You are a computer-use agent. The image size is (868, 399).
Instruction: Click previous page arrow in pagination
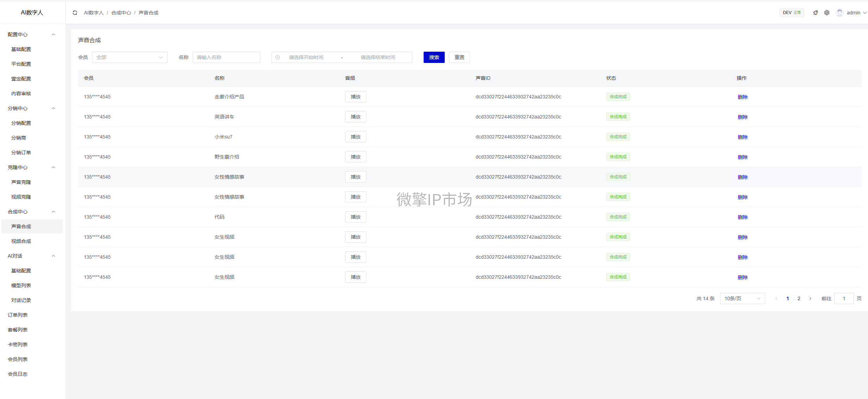click(776, 298)
